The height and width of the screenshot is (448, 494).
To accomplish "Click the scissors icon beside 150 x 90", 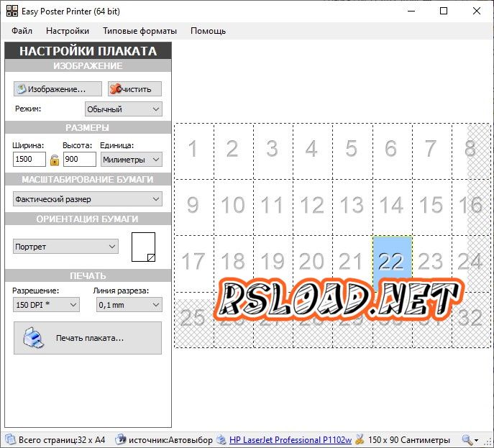I will click(x=360, y=439).
